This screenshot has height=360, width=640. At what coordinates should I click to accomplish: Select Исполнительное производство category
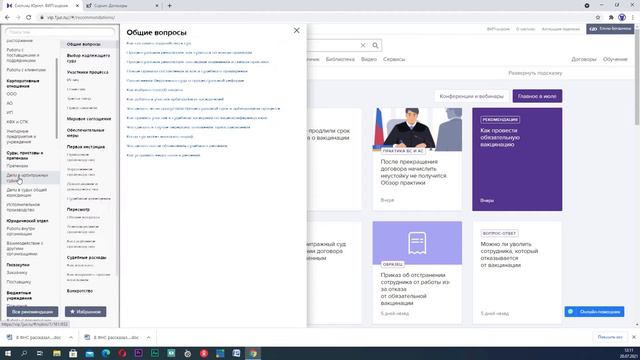click(x=23, y=207)
